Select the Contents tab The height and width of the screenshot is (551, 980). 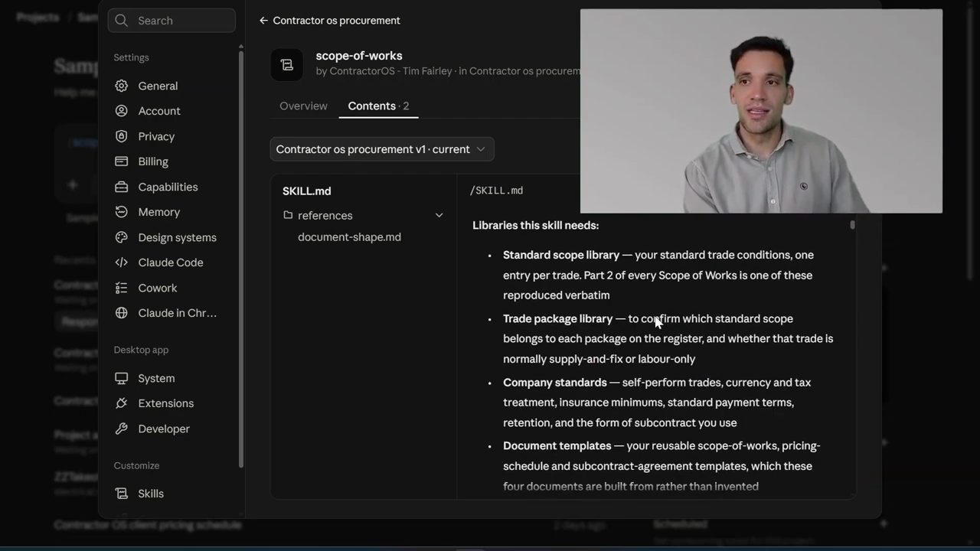point(378,106)
